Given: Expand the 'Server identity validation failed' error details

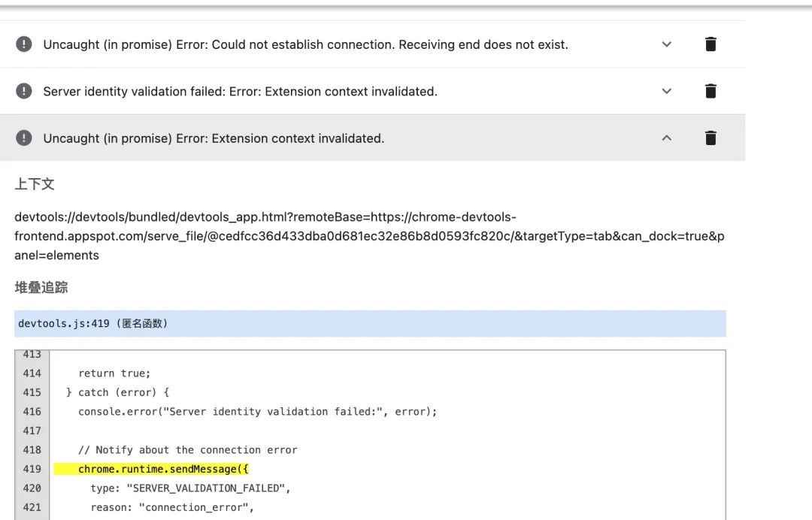Looking at the screenshot, I should pyautogui.click(x=666, y=91).
